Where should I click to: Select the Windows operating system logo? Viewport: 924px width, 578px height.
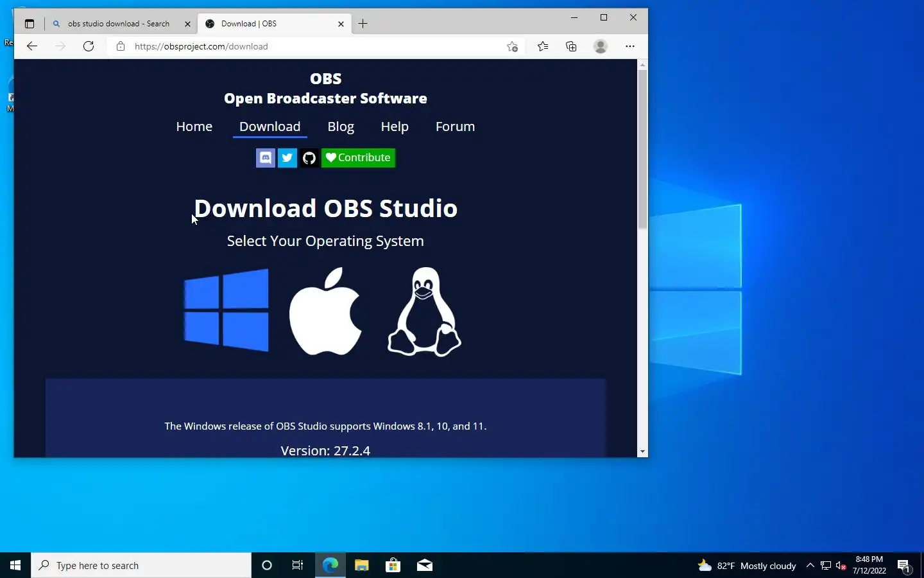coord(226,310)
